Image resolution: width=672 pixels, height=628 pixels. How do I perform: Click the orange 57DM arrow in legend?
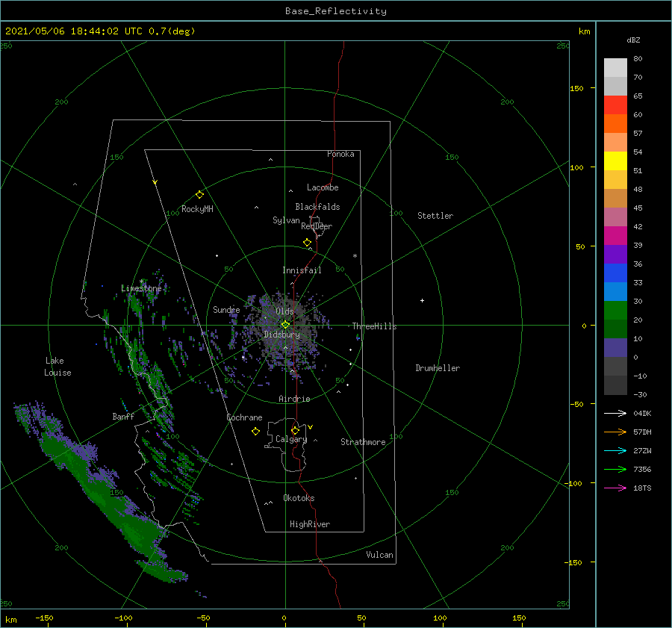(x=615, y=432)
